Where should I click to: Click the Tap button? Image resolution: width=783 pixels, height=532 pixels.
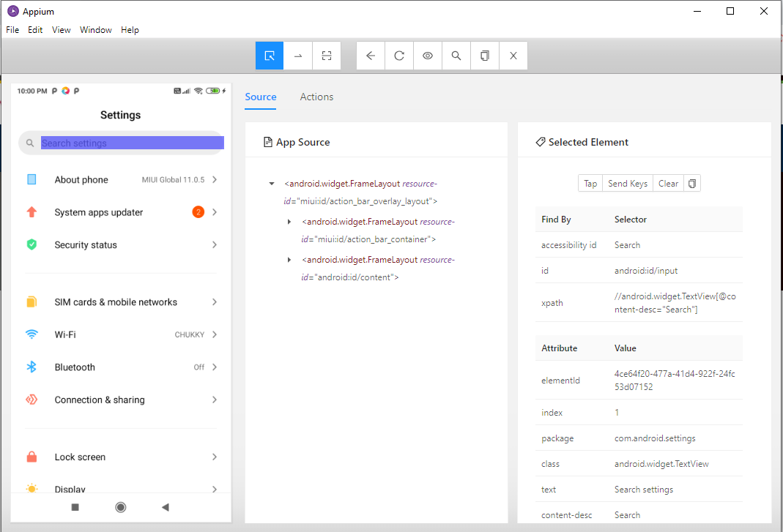pos(590,184)
